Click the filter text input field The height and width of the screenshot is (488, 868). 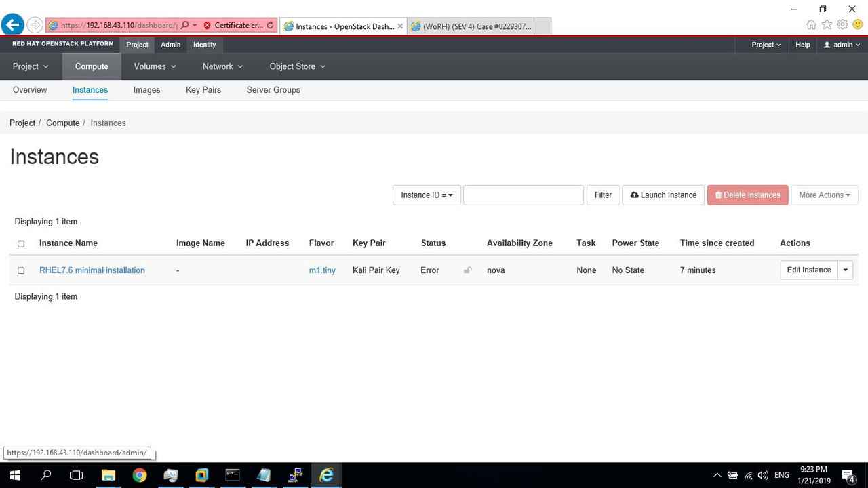pyautogui.click(x=524, y=195)
